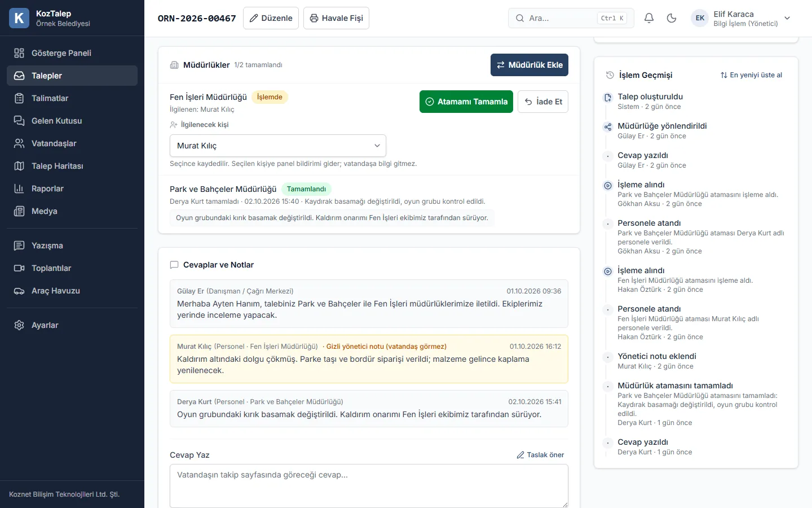Screen dimensions: 812x508
Task: Toggle history sort 'En yeniyi üste al'
Action: point(751,75)
